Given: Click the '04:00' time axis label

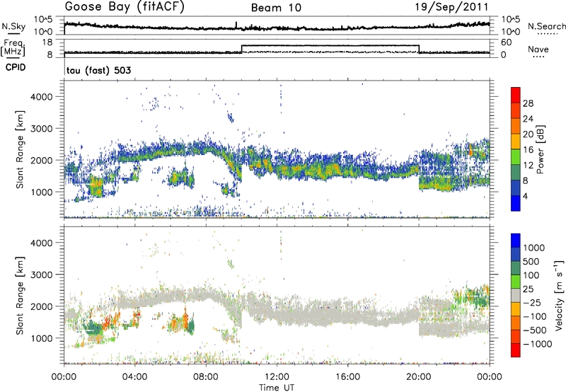Looking at the screenshot, I should coord(135,377).
